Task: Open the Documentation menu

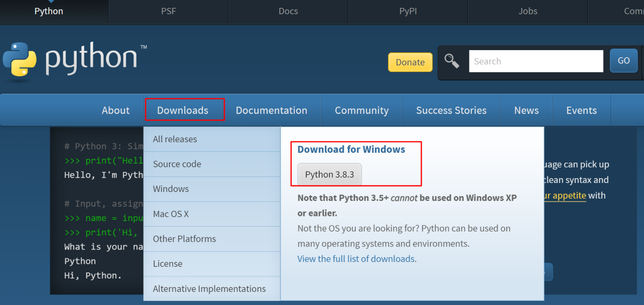Action: coord(271,110)
